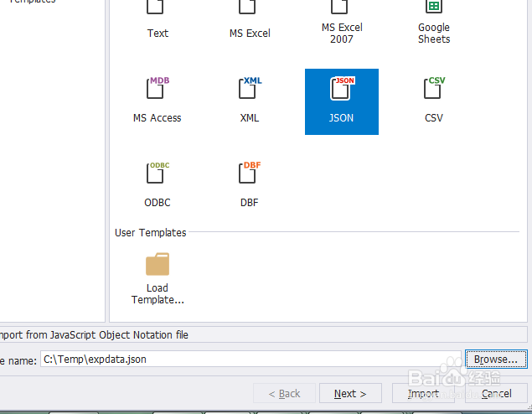Cancel the import wizard

496,393
